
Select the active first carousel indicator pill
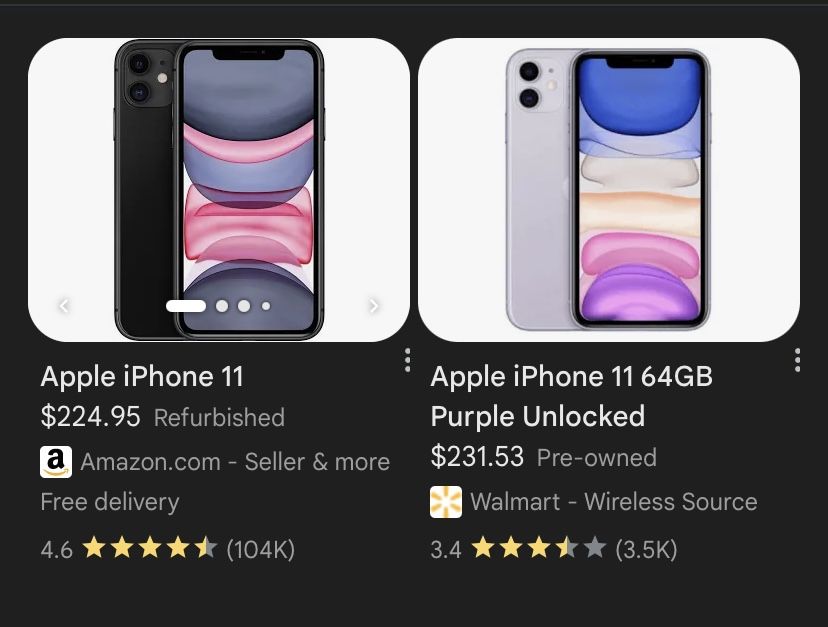tap(186, 306)
